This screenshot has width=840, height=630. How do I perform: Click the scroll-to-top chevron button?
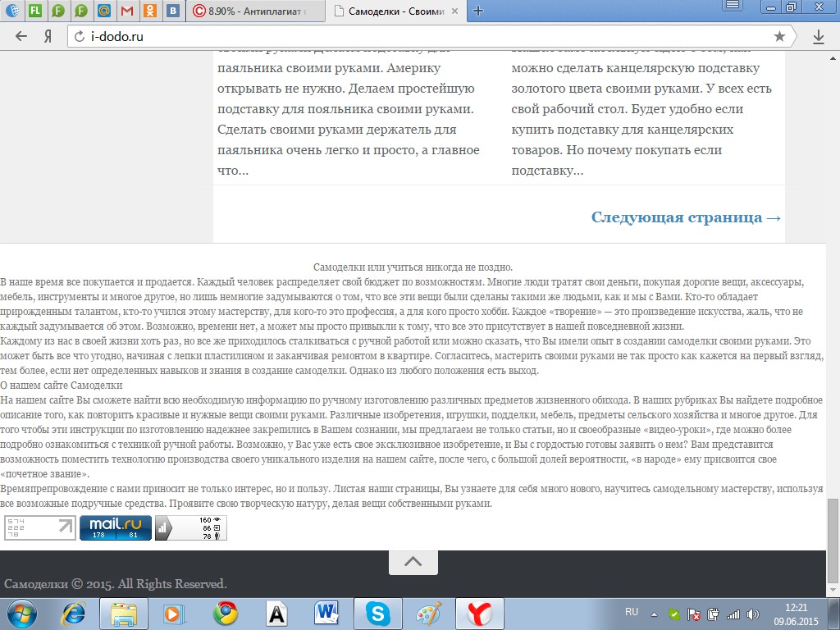point(413,562)
